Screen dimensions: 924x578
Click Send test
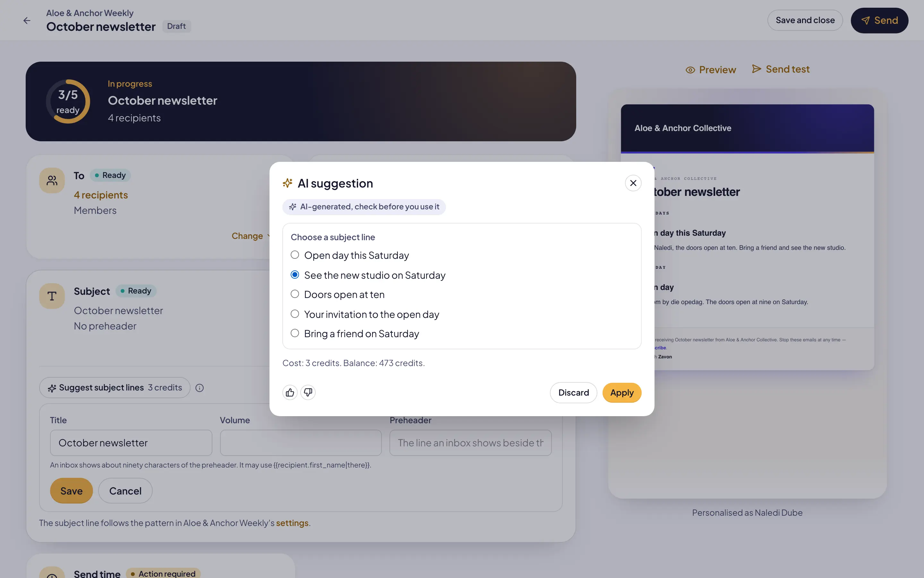[781, 69]
